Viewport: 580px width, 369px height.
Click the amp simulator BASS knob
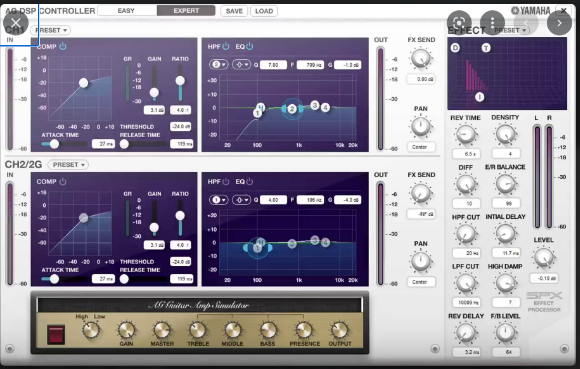click(x=268, y=330)
